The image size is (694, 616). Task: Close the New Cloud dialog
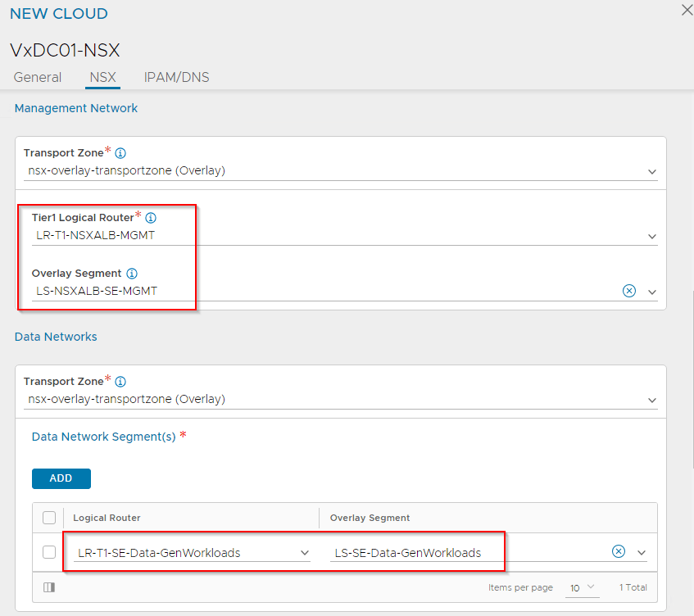[x=687, y=10]
